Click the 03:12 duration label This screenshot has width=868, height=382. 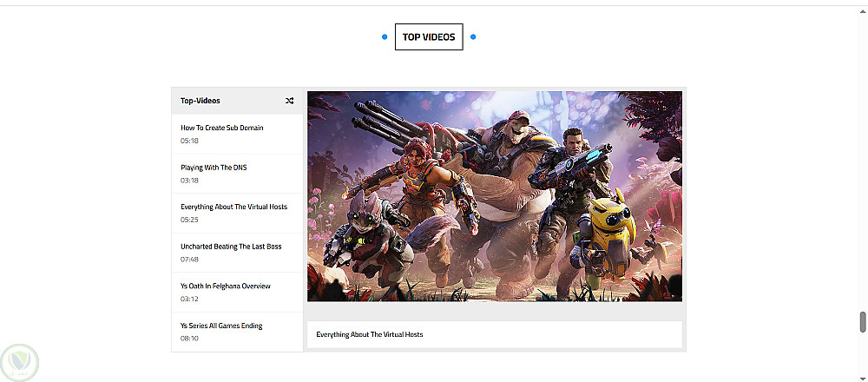(189, 299)
